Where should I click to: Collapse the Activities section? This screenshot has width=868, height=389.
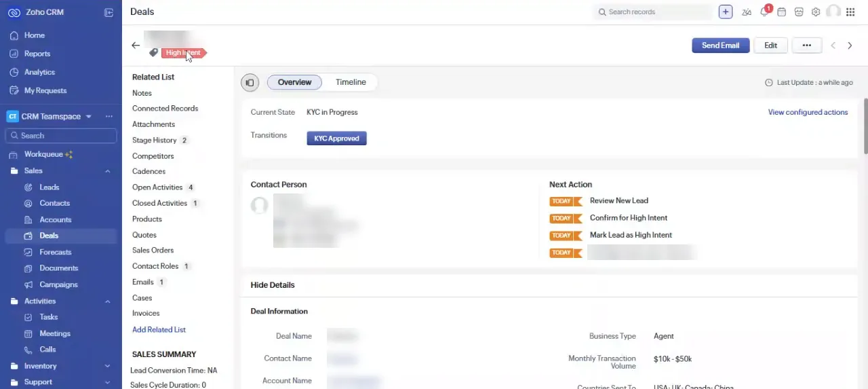[107, 301]
